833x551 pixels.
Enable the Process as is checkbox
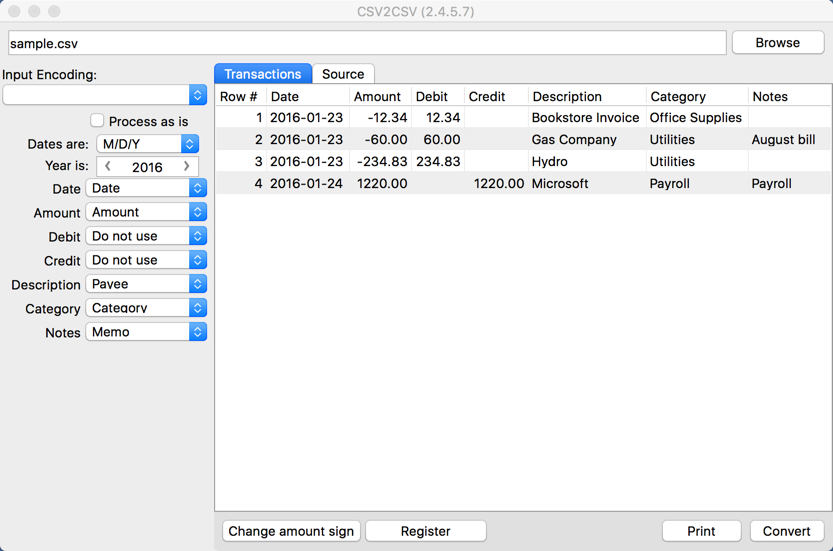[x=97, y=121]
